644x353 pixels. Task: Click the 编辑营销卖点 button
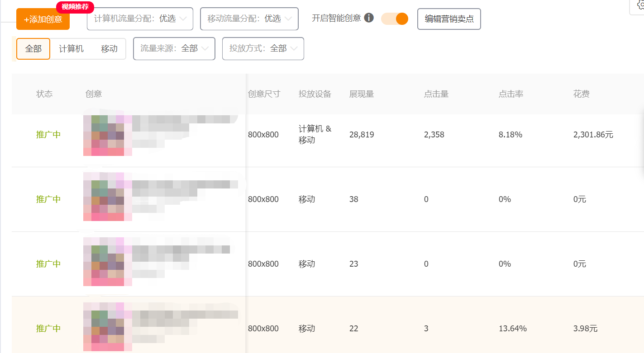(448, 19)
